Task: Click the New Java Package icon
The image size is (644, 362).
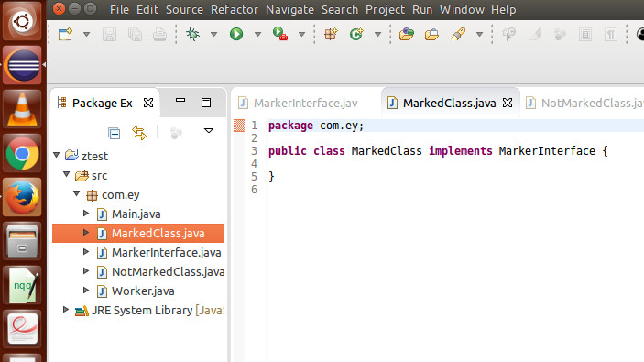Action: [331, 34]
